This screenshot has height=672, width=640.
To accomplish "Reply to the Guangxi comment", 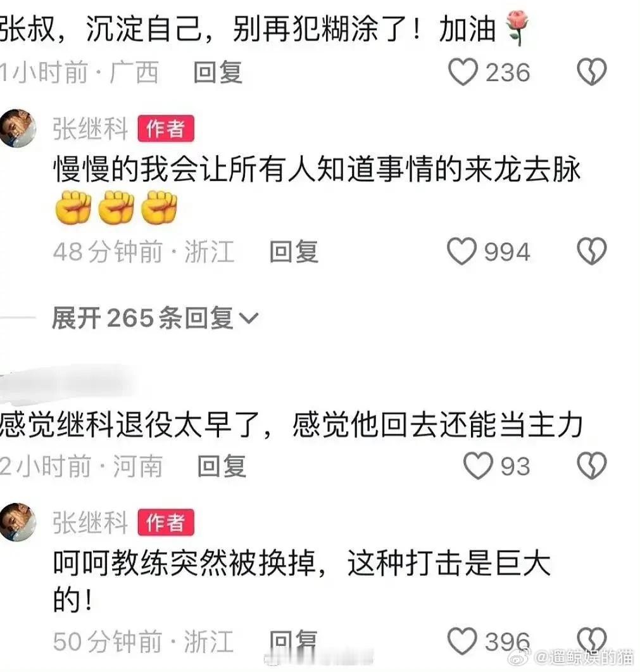I will 218,72.
